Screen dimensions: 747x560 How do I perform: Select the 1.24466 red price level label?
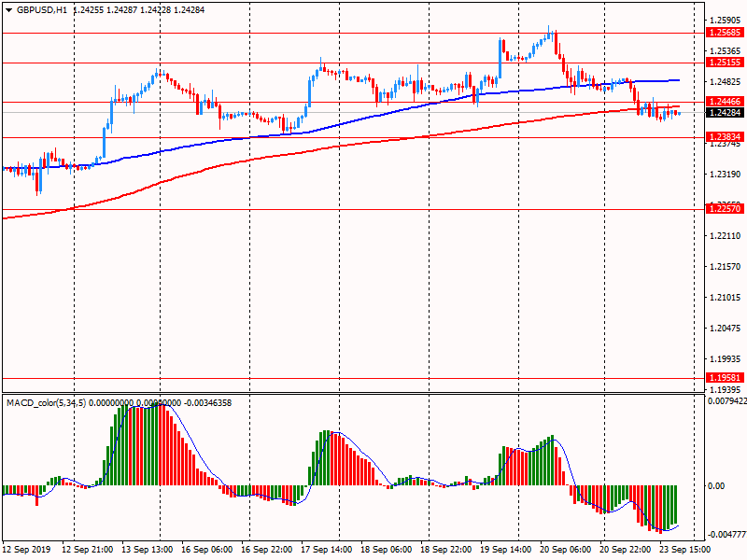725,102
